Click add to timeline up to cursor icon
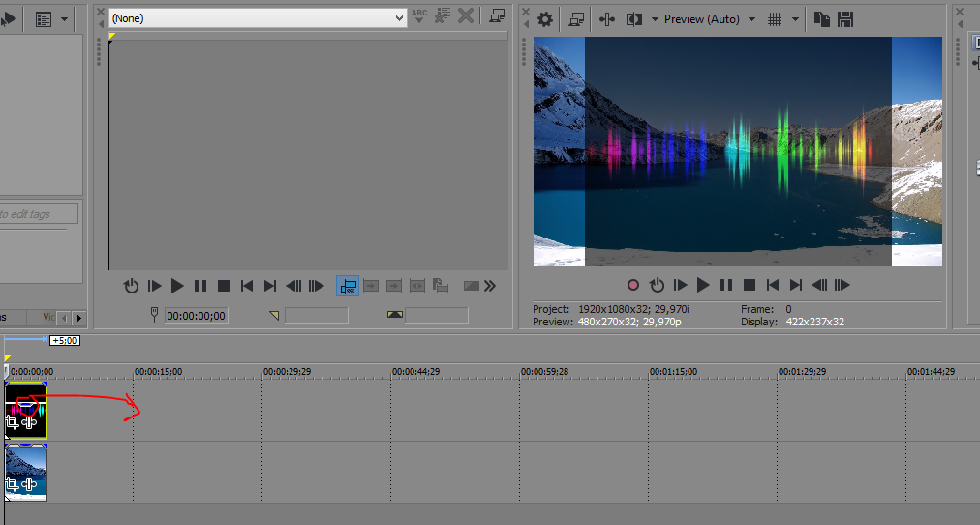The height and width of the screenshot is (525, 980). 394,287
